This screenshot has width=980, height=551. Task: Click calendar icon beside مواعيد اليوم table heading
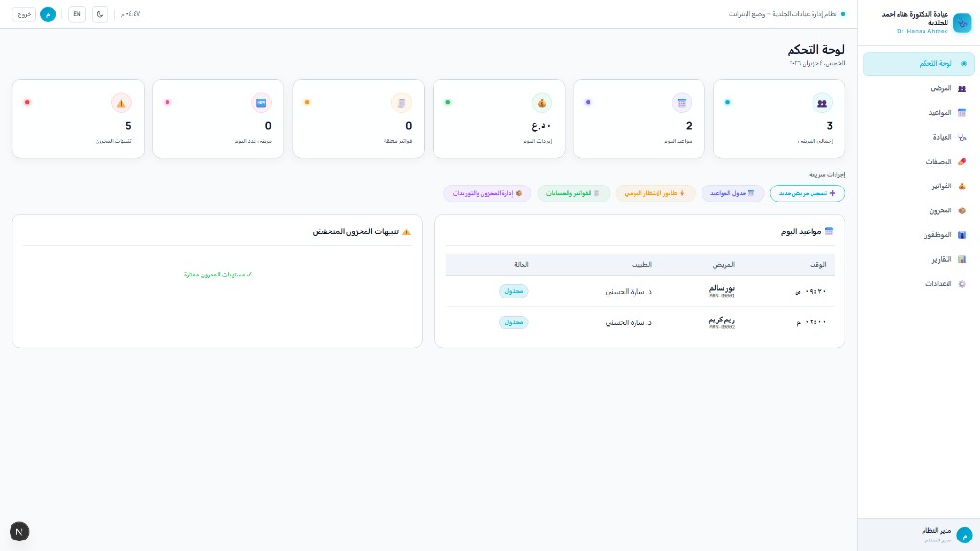pos(829,231)
